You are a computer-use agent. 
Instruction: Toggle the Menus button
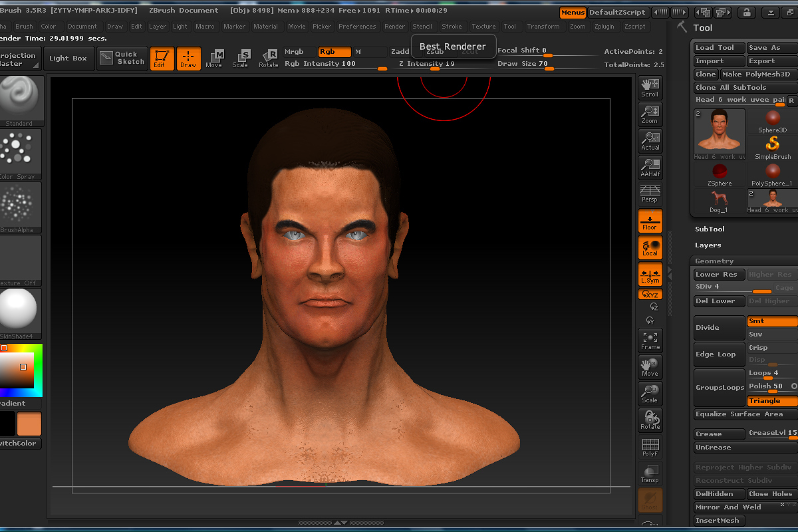[x=573, y=13]
